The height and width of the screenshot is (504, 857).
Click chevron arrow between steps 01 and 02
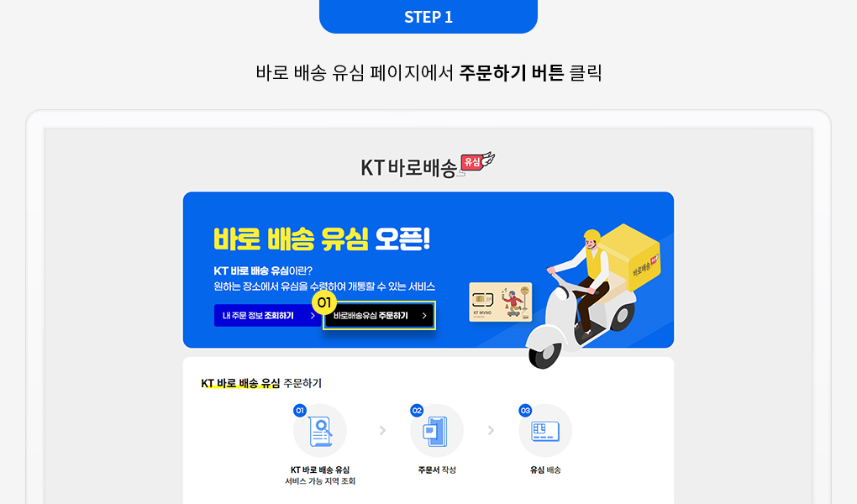(382, 431)
